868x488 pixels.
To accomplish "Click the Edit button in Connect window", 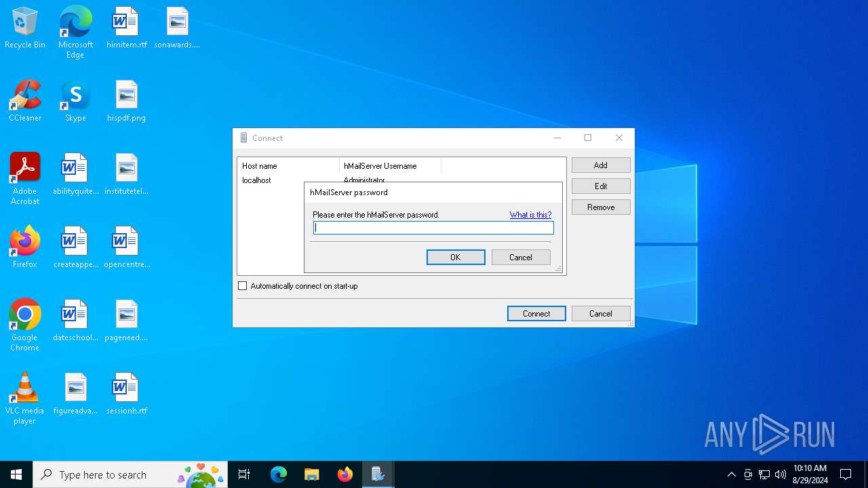I will (601, 186).
